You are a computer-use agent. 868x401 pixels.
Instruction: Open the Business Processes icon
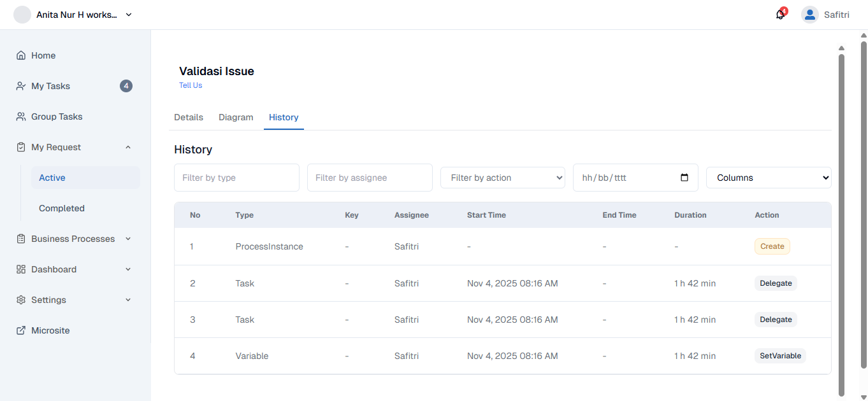[x=20, y=239]
